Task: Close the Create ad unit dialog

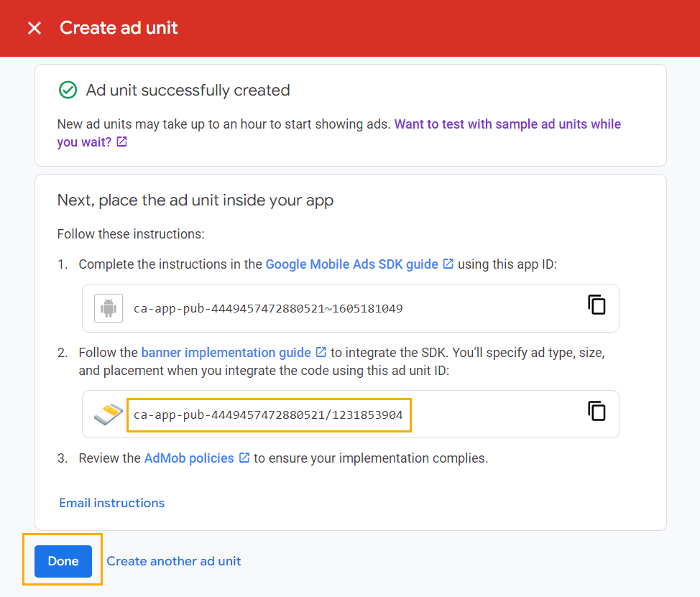Action: (x=34, y=28)
